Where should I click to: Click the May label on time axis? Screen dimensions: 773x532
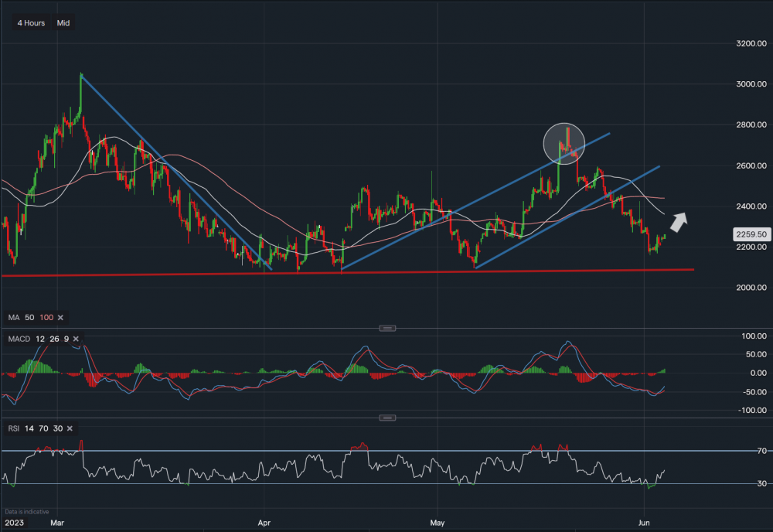[x=437, y=521]
